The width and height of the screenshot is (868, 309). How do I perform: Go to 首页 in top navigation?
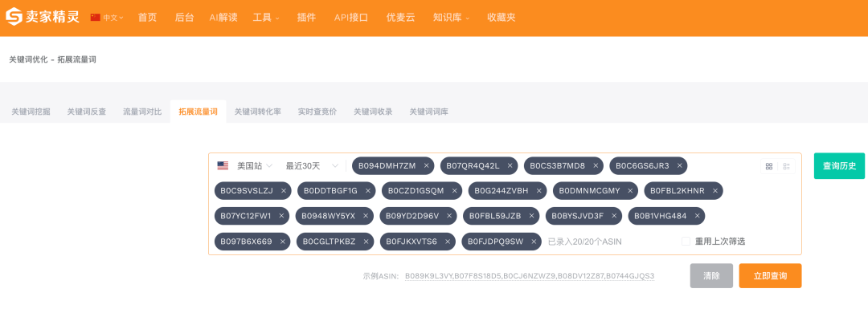[147, 18]
